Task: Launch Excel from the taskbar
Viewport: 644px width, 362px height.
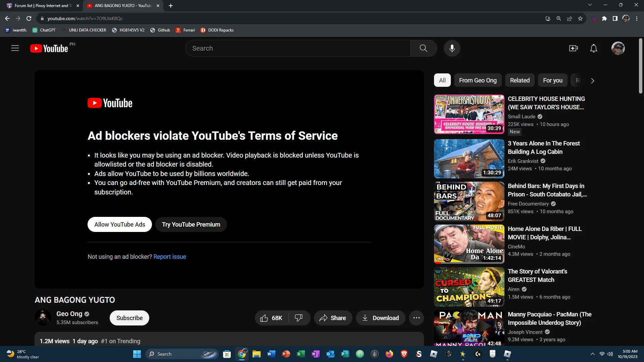Action: click(301, 354)
